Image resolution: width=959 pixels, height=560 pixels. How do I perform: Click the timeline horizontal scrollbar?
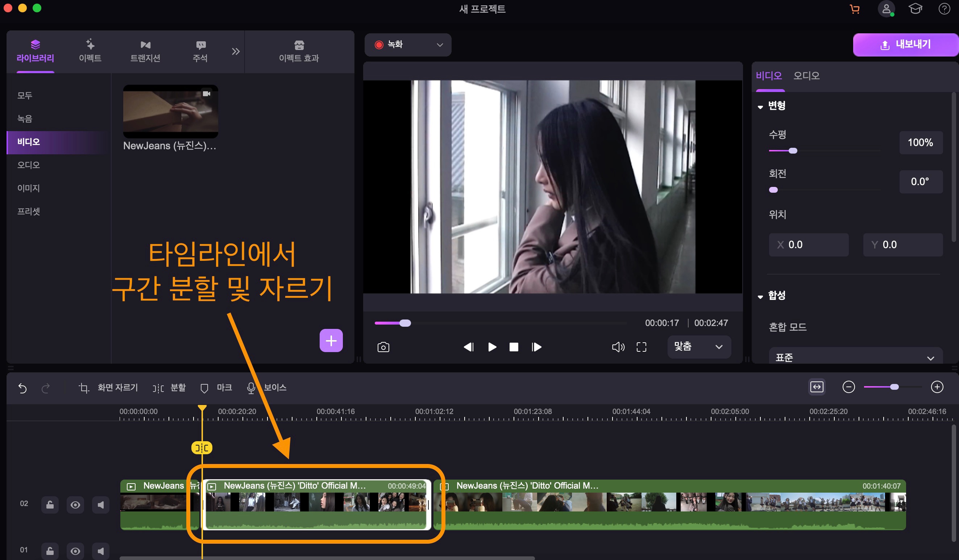point(327,558)
